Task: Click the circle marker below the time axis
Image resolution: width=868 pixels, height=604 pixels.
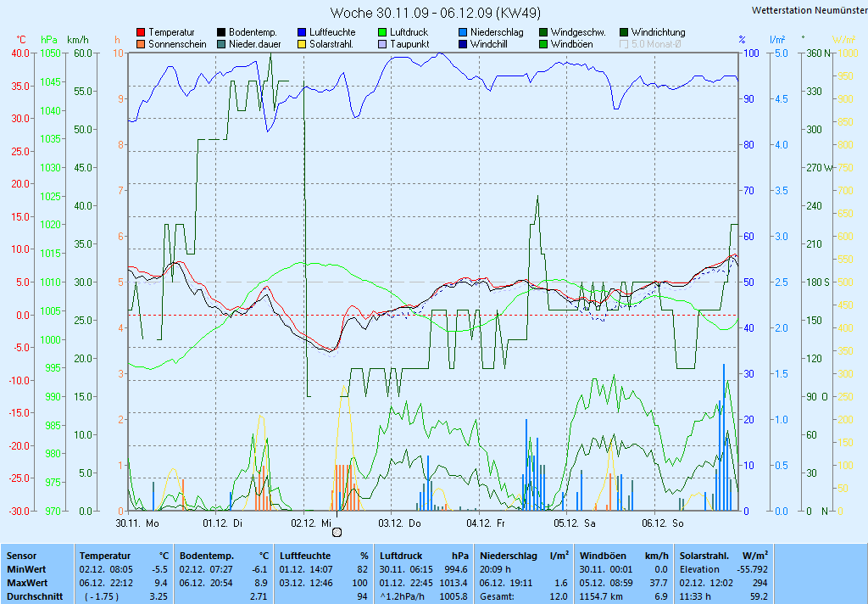Action: (337, 532)
